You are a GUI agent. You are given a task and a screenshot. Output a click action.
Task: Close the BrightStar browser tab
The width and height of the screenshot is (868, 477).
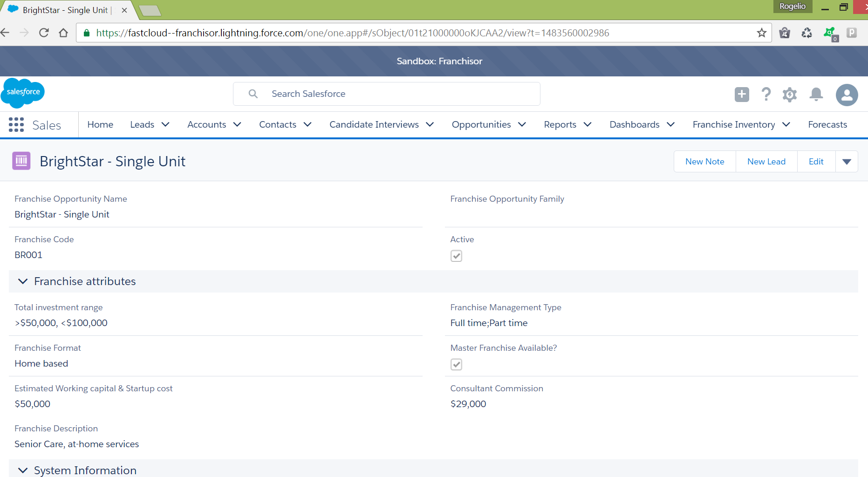[x=124, y=10]
